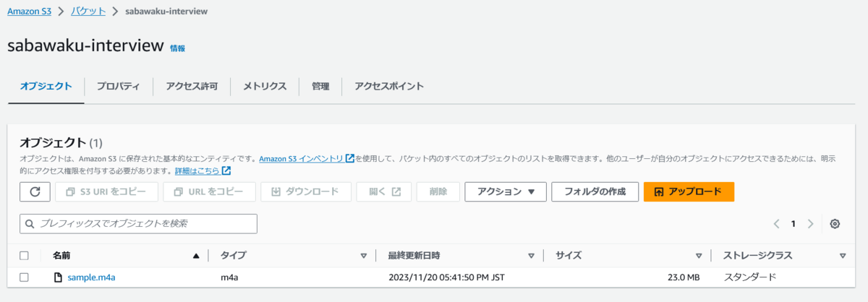Click the スタンダード storage class cell

tap(749, 277)
